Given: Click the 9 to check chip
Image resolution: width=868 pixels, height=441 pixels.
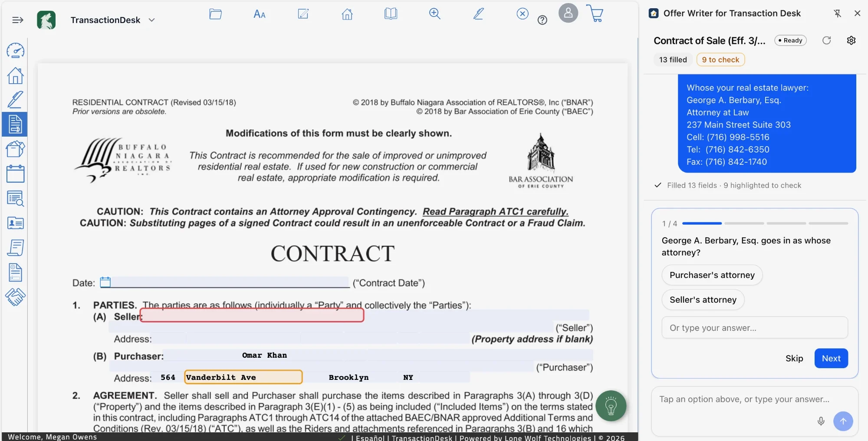Looking at the screenshot, I should click(x=720, y=60).
